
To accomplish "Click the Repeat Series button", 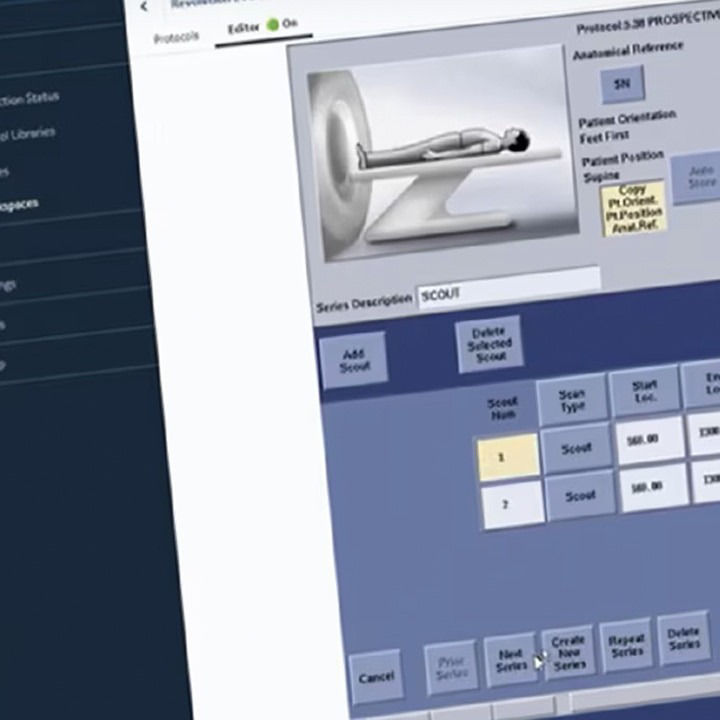I will 626,645.
